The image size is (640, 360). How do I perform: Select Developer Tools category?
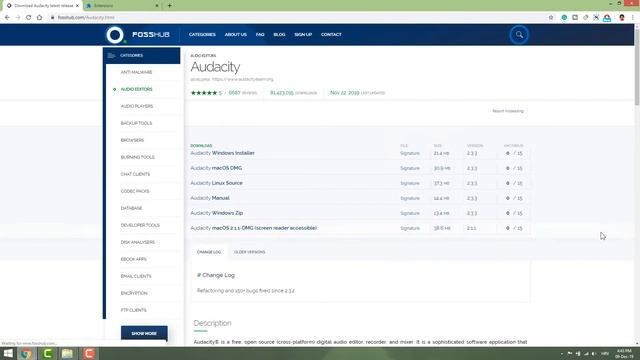click(140, 225)
